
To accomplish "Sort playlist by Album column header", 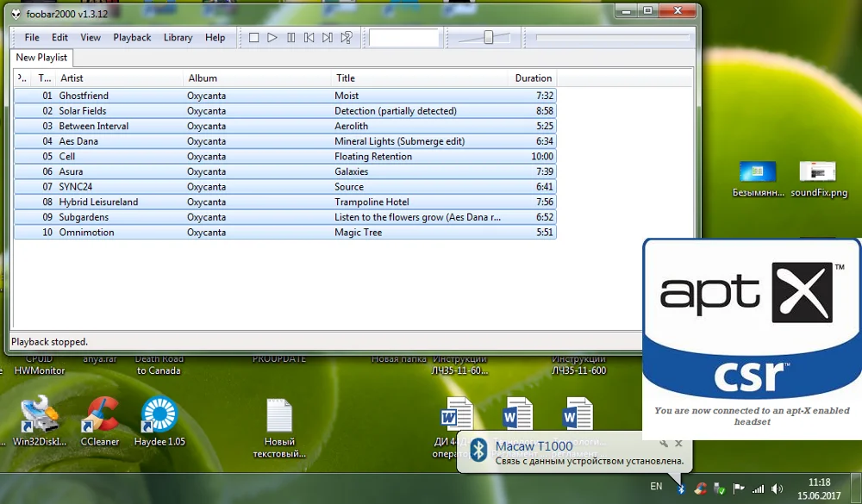I will (x=257, y=78).
